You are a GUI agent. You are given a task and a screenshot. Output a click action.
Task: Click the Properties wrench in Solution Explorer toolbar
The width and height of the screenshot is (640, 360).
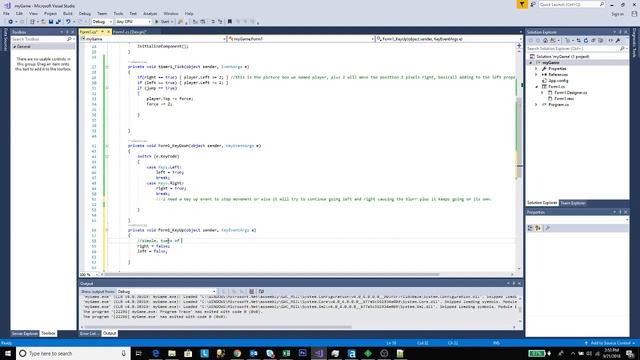tap(618, 40)
